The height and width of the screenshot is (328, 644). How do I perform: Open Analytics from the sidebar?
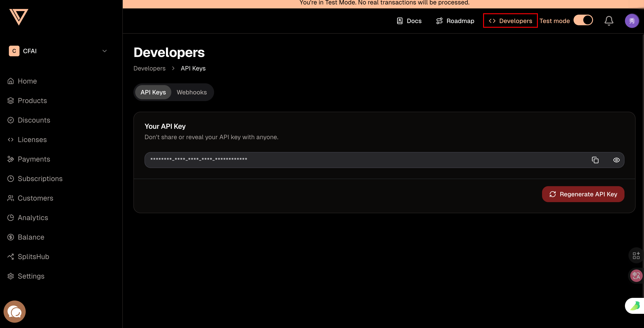coord(33,217)
